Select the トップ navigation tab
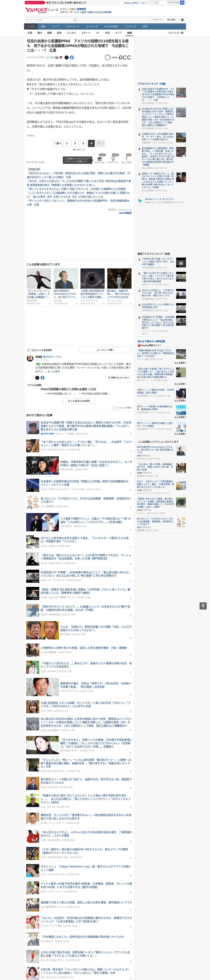This screenshot has width=210, height=980. (31, 27)
